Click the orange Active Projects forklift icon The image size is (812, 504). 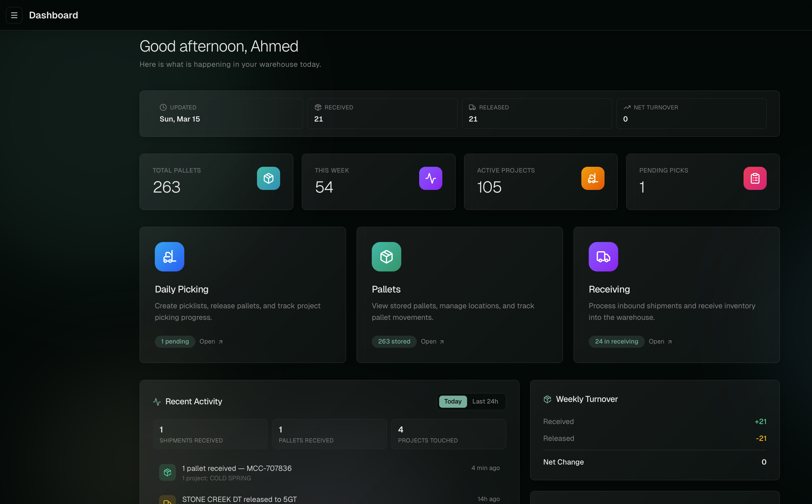592,178
